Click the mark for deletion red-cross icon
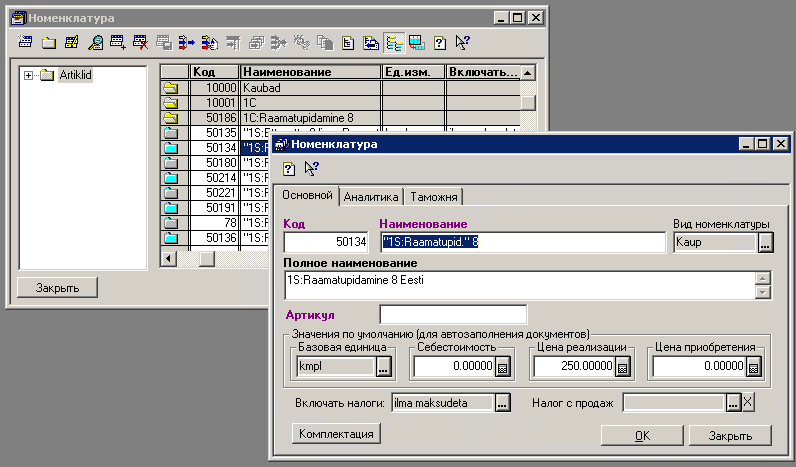Screen dimensions: 796x467 140,43
